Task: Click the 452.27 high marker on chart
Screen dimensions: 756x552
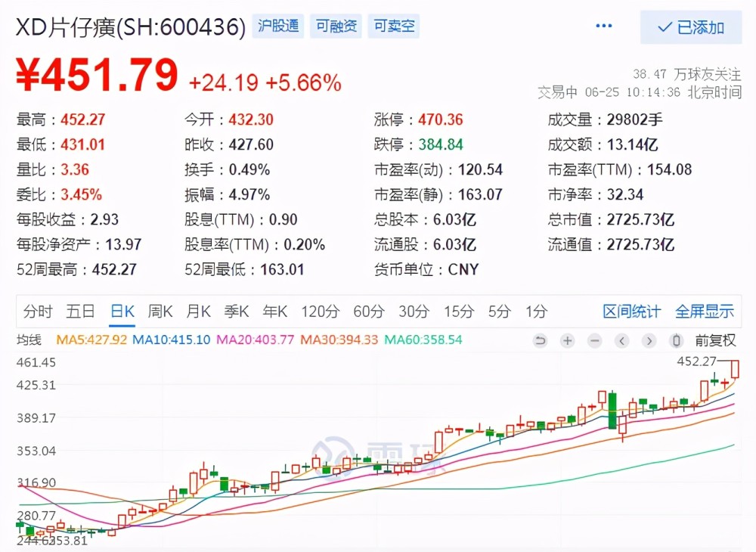Action: (697, 361)
